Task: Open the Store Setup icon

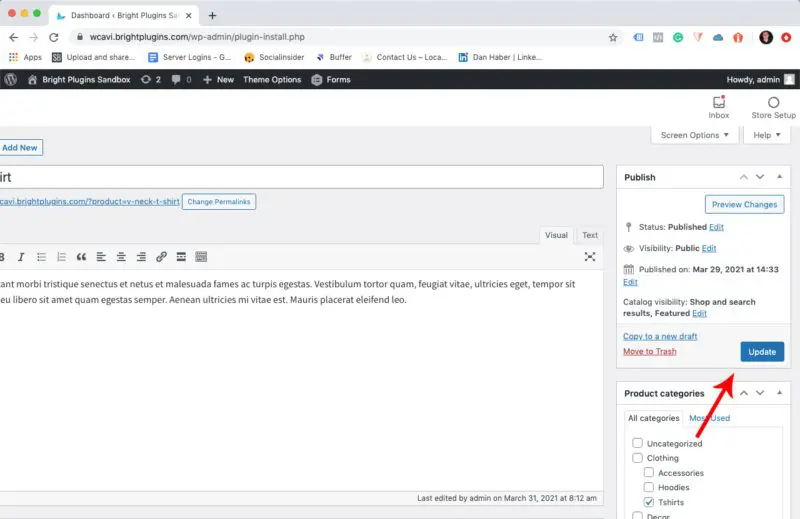Action: point(773,107)
